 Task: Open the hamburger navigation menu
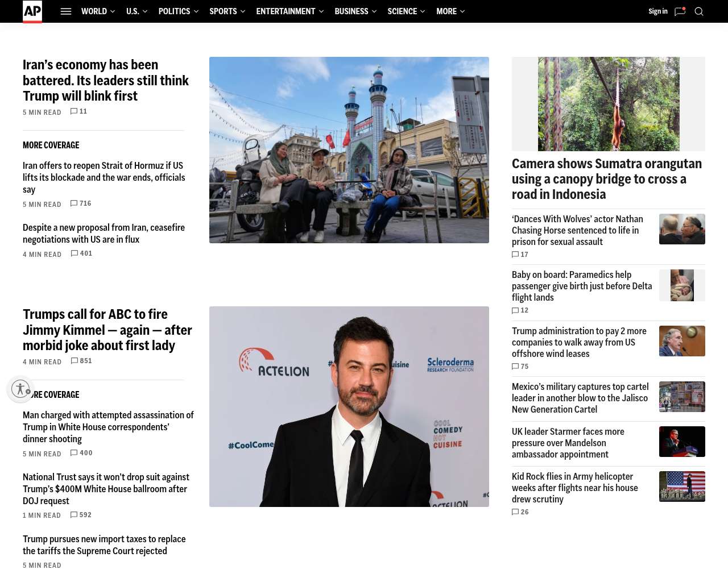click(66, 11)
